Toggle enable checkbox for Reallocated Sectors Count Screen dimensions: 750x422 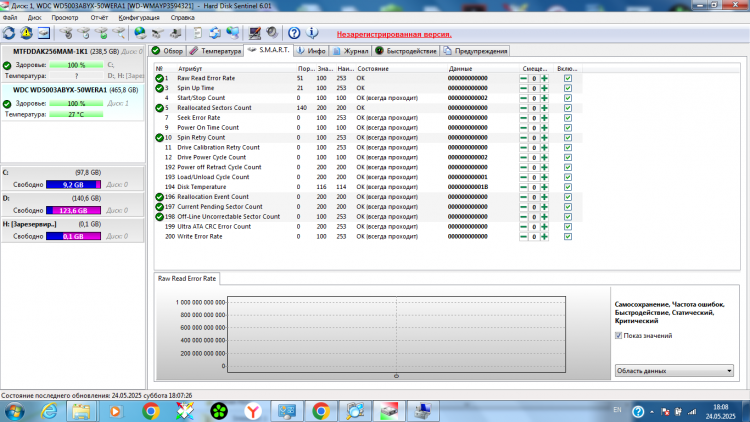(x=568, y=108)
